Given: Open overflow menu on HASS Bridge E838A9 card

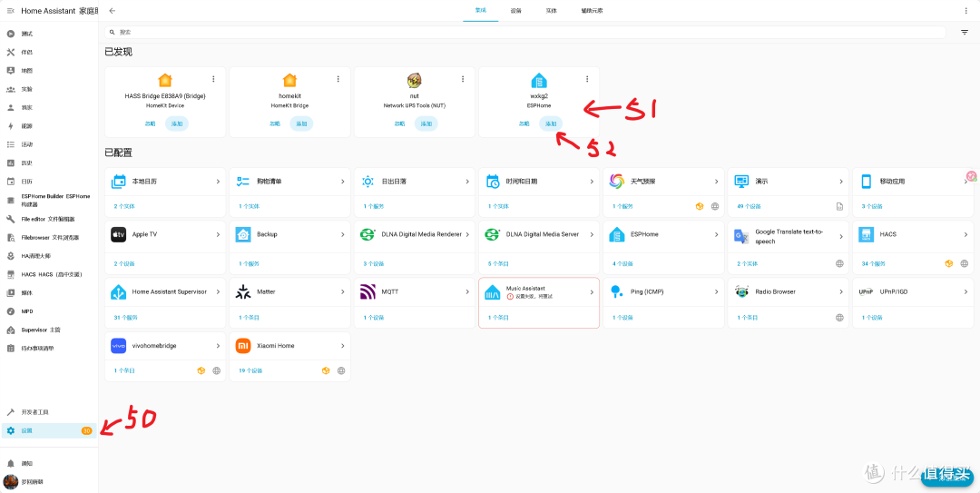Looking at the screenshot, I should [213, 79].
